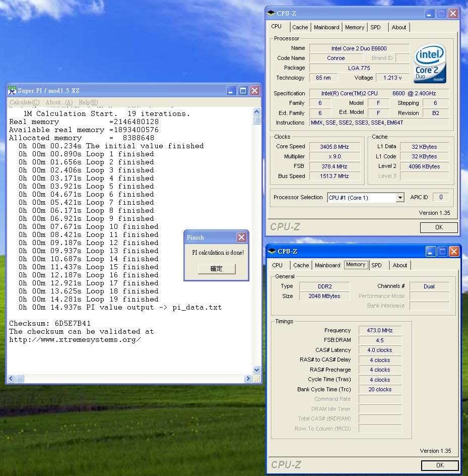The image size is (468, 476).
Task: Click the Channels # field showing Dual
Action: (429, 286)
